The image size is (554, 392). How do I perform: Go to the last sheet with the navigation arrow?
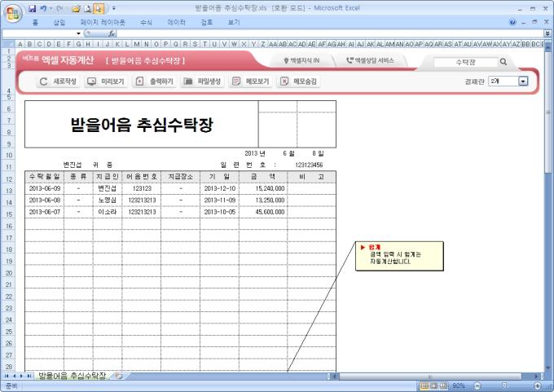pyautogui.click(x=29, y=376)
